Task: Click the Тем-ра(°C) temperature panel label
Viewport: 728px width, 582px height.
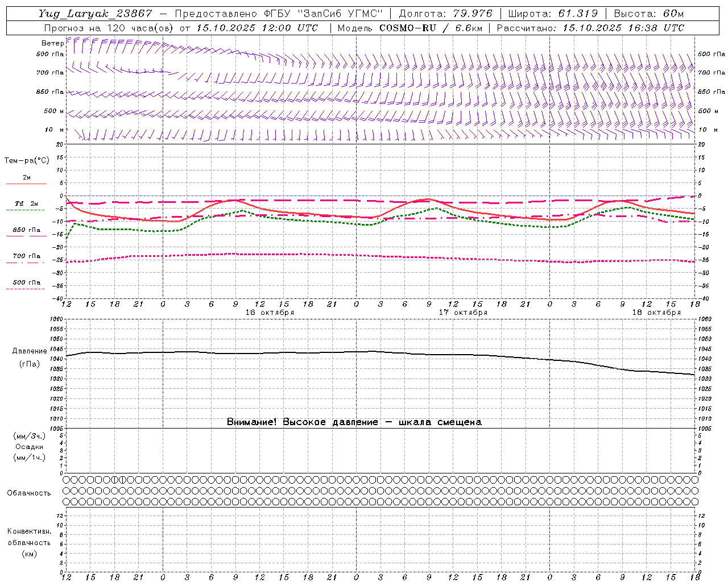Action: pos(27,161)
